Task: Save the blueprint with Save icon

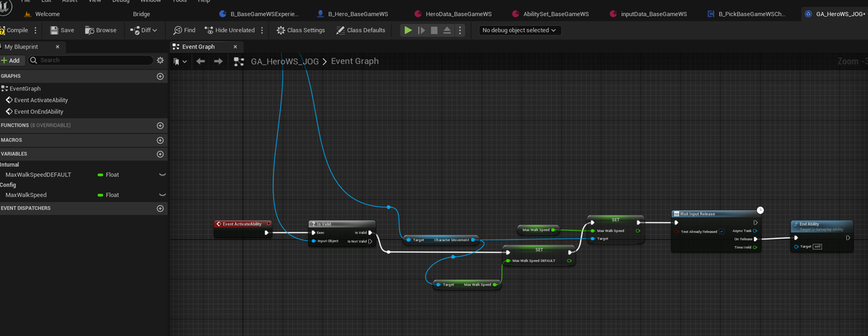Action: [61, 30]
